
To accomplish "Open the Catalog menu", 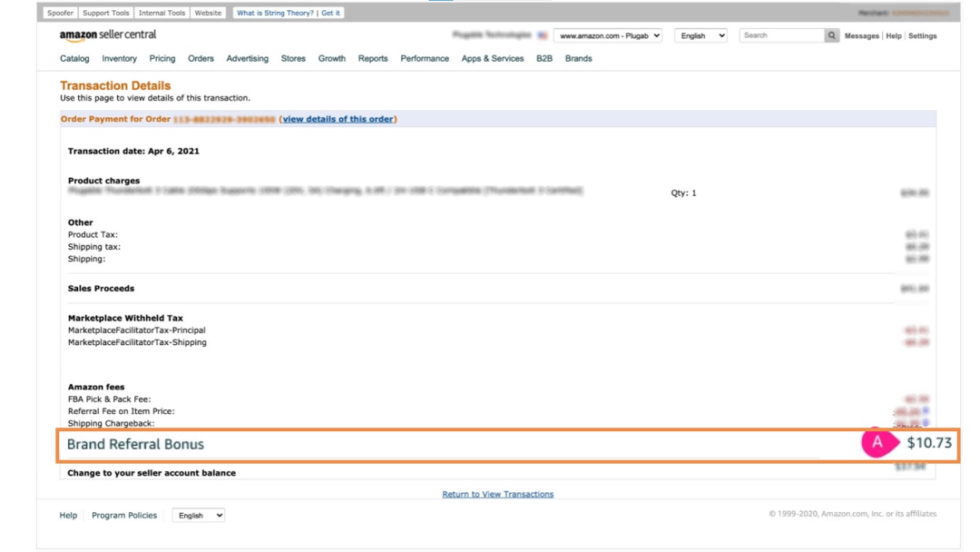I will (74, 58).
